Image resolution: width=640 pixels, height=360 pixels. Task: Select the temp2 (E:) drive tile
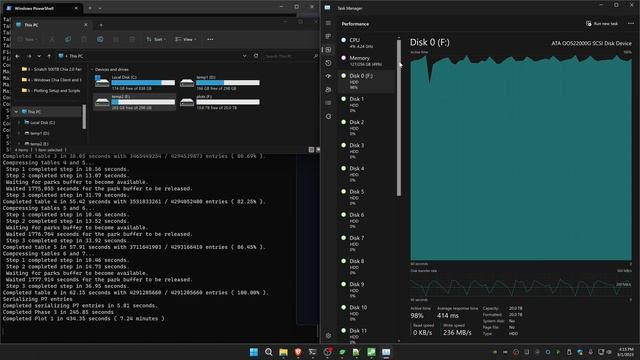135,102
